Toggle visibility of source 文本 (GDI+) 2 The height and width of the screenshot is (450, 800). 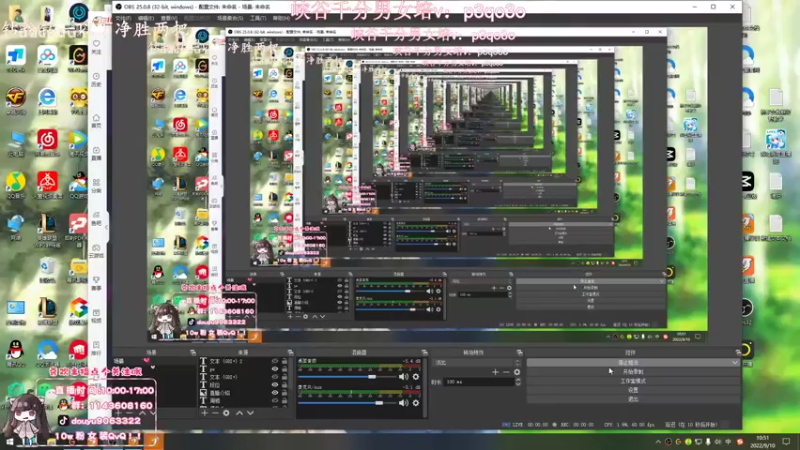coord(275,361)
